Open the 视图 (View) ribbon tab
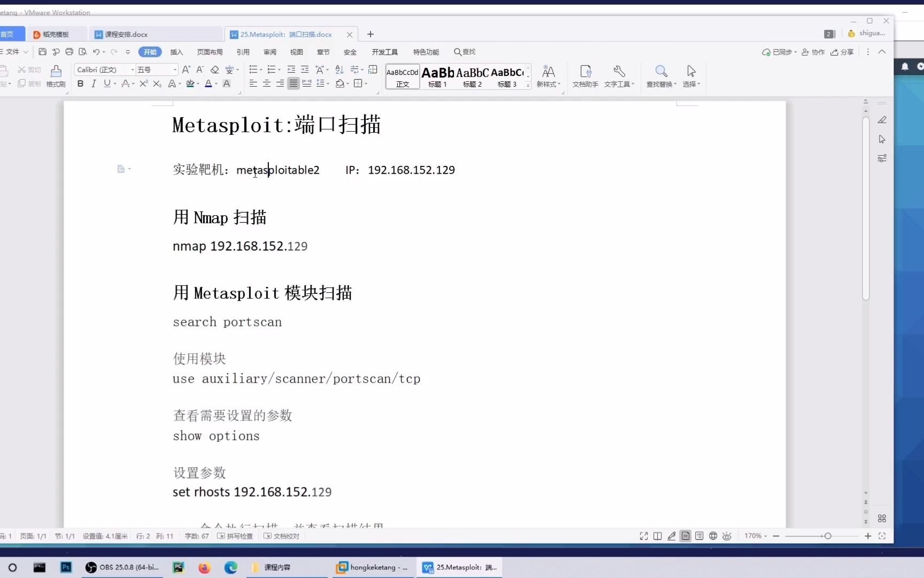The image size is (924, 578). pyautogui.click(x=297, y=52)
